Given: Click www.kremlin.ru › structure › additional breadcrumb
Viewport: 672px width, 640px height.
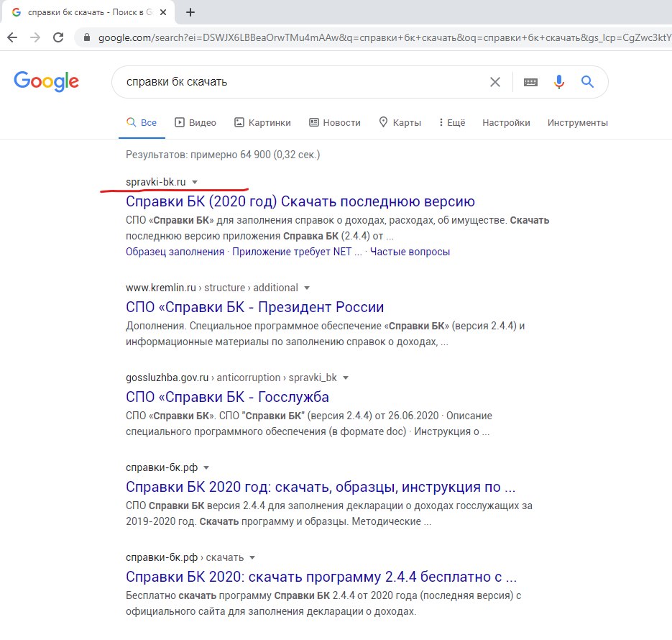Looking at the screenshot, I should click(x=212, y=288).
